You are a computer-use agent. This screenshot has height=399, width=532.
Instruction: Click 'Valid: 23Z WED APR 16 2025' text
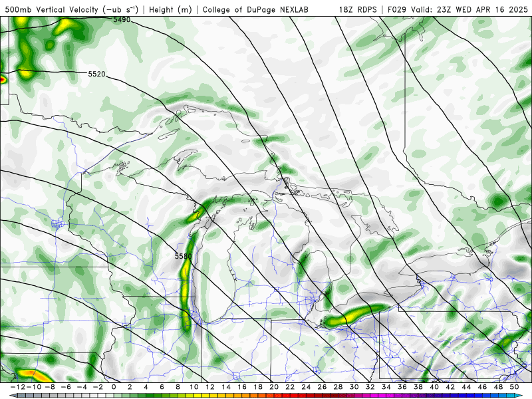[469, 9]
